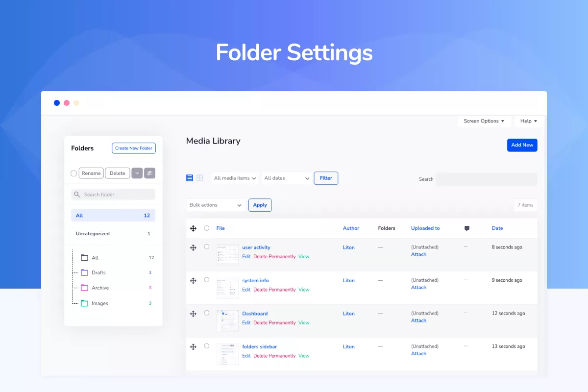The width and height of the screenshot is (588, 392).
Task: Tick the select-all folders checkbox
Action: pyautogui.click(x=73, y=173)
